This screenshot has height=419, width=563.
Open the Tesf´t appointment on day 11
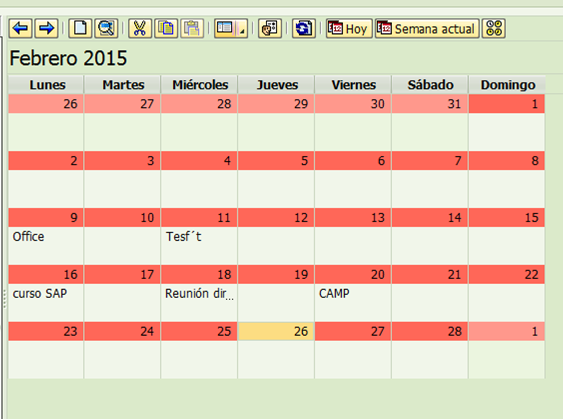[x=183, y=237]
